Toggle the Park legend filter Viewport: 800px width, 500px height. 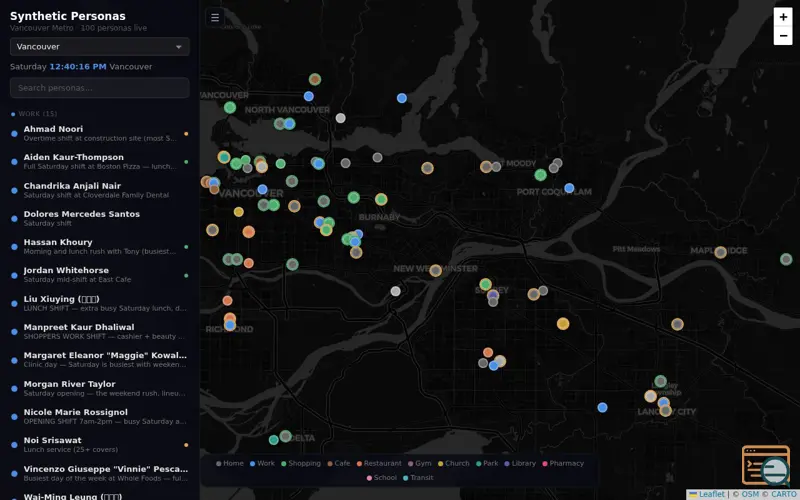[487, 463]
